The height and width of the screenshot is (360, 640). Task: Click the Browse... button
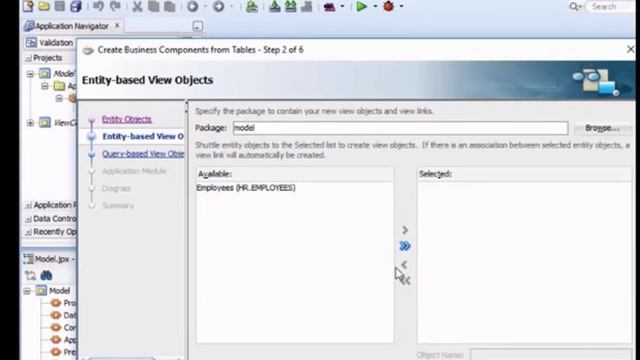coord(602,128)
